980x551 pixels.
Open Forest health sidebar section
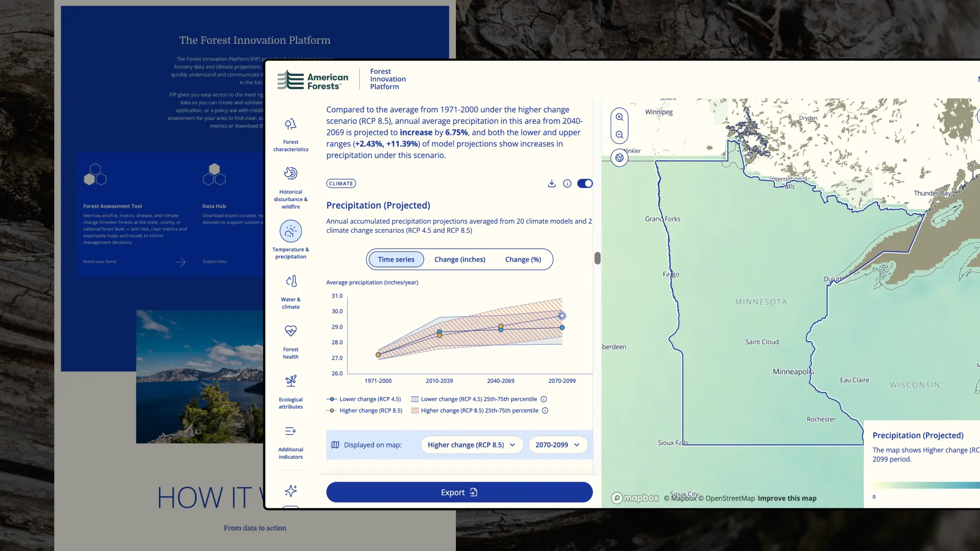pos(290,342)
